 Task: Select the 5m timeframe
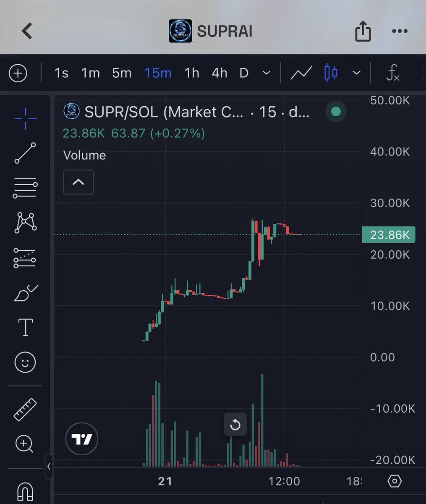click(x=122, y=73)
